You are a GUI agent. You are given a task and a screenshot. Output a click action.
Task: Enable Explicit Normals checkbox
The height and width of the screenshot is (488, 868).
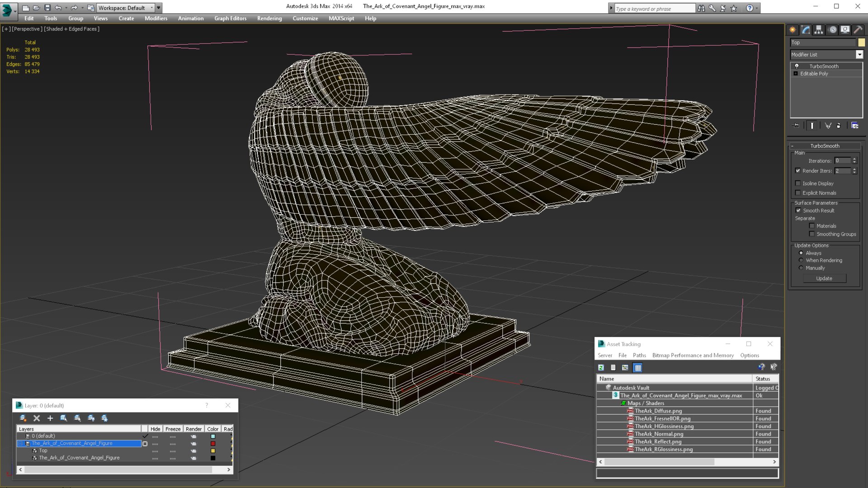(x=798, y=193)
